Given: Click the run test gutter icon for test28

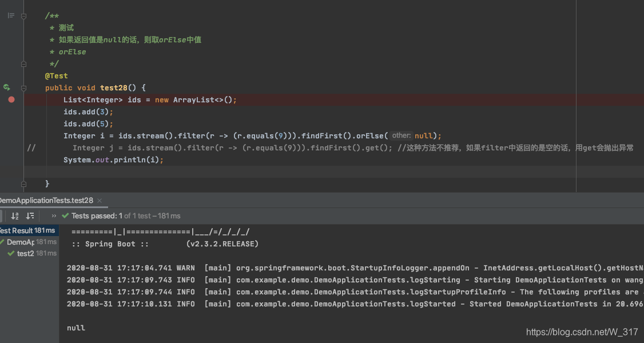Looking at the screenshot, I should 6,87.
